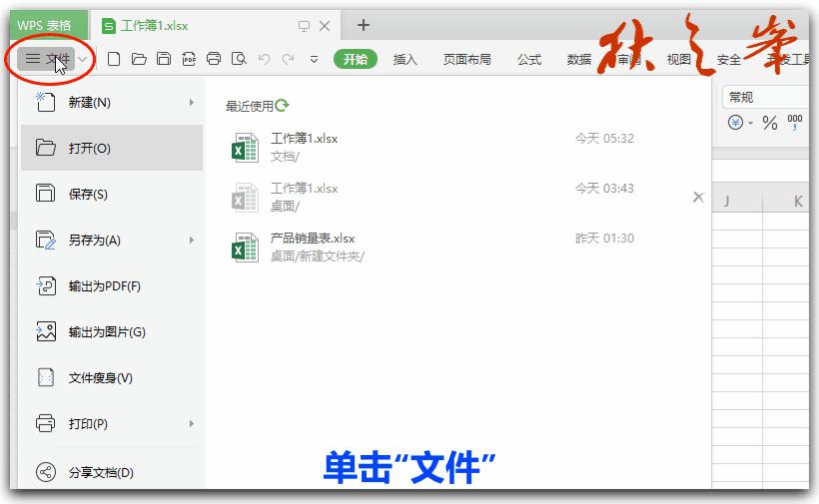Select 另存为(A) in file menu
The height and width of the screenshot is (504, 819).
pos(112,240)
